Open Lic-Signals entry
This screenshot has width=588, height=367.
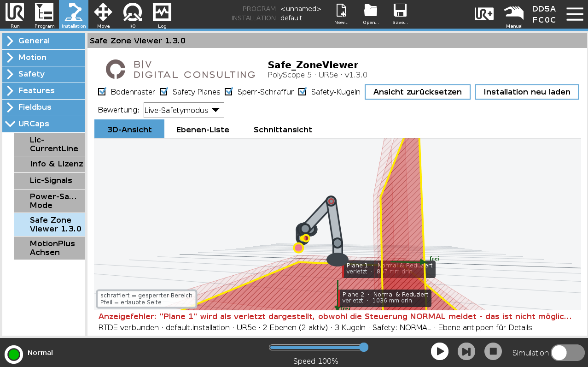[49, 181]
